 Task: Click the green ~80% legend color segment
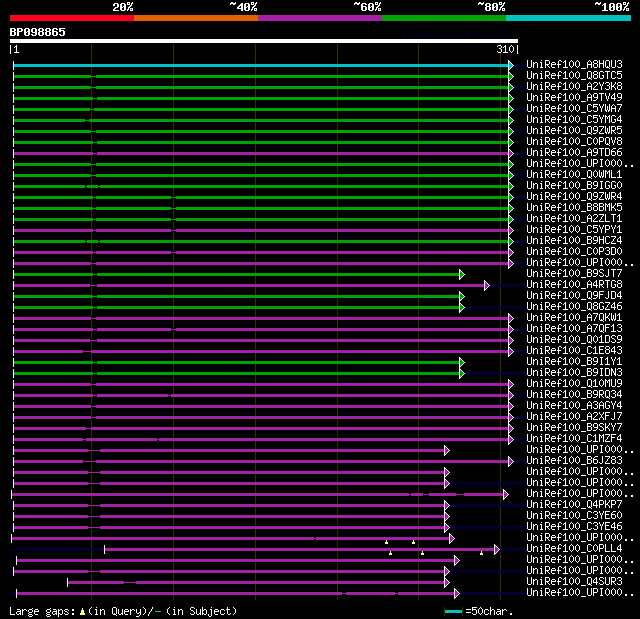[444, 18]
